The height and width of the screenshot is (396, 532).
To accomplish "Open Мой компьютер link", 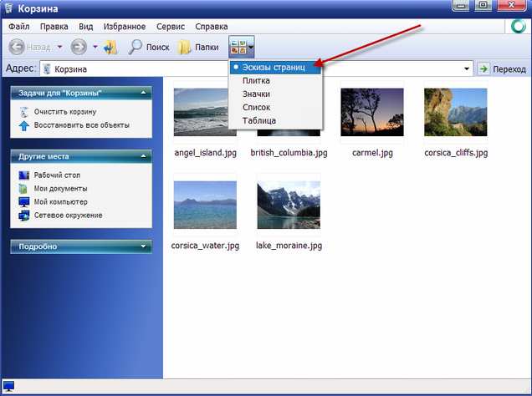I will click(x=61, y=202).
